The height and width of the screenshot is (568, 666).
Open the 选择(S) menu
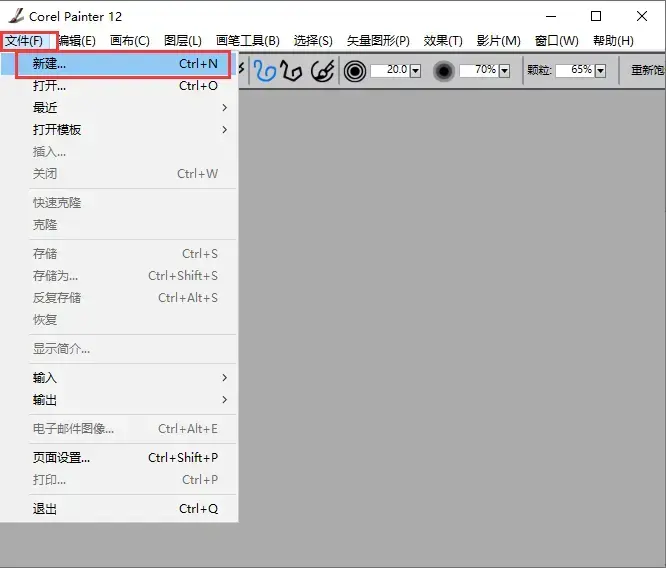click(313, 41)
